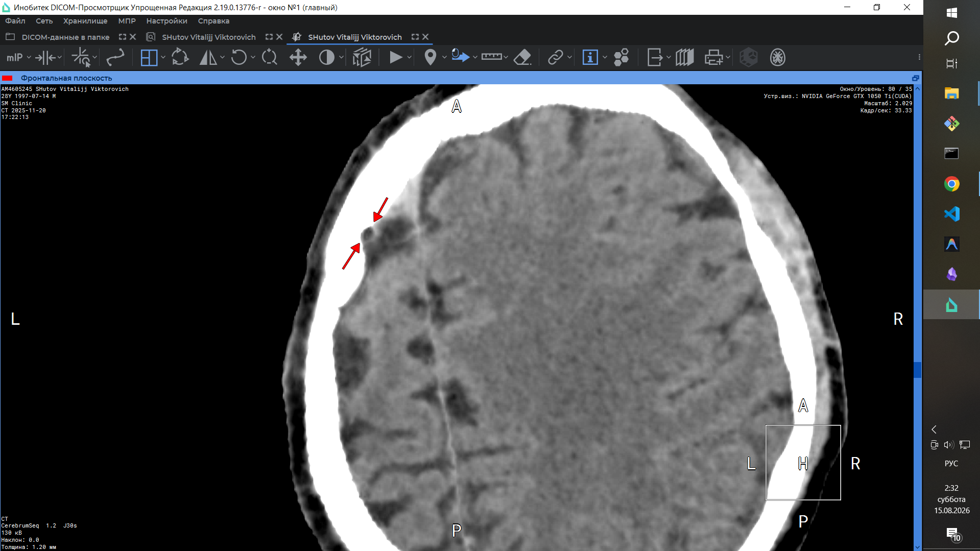Expand the play button dropdown arrow
Image resolution: width=980 pixels, height=551 pixels.
click(409, 57)
